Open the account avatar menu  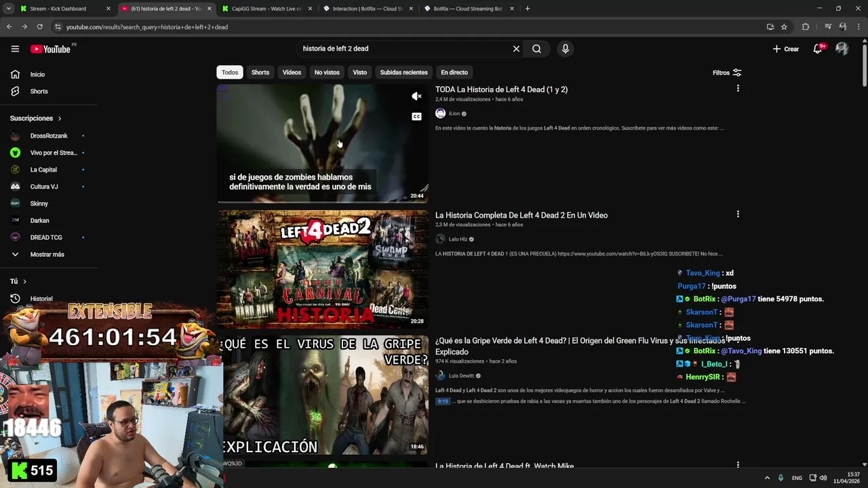click(842, 49)
